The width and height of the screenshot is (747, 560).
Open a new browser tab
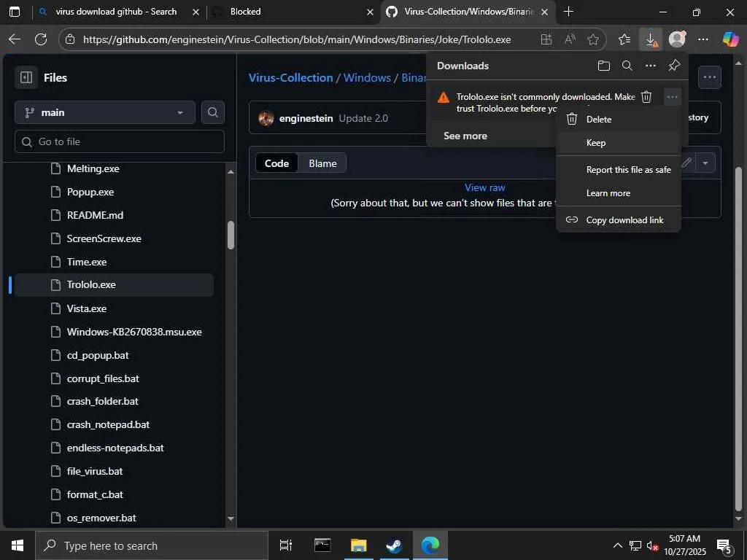coord(568,12)
